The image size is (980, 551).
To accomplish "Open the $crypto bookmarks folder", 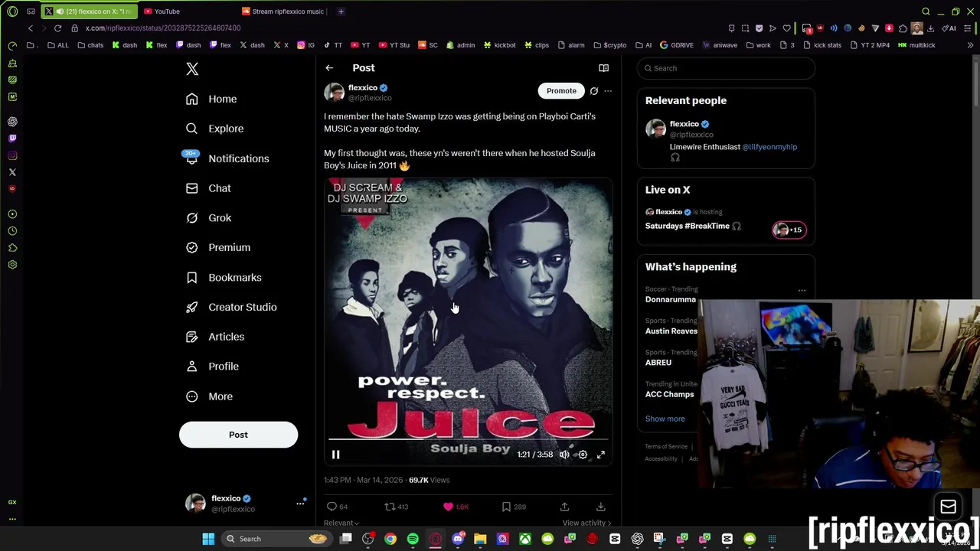I will tap(609, 45).
